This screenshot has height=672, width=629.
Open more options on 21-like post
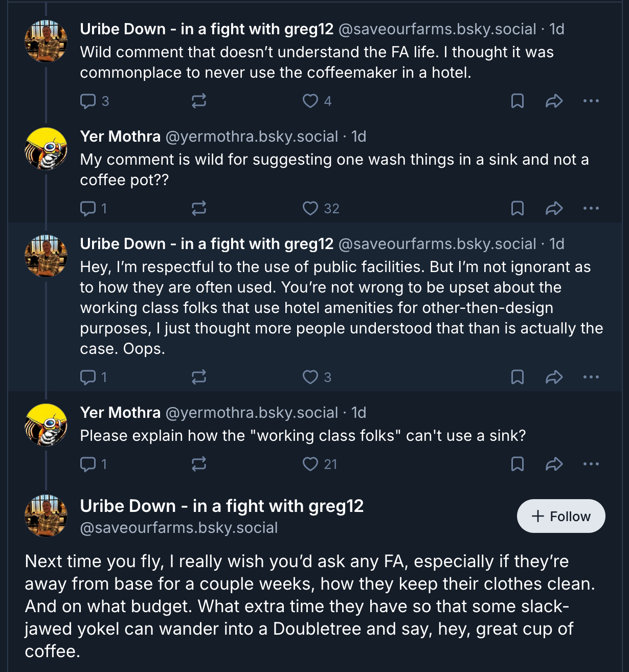[x=591, y=464]
